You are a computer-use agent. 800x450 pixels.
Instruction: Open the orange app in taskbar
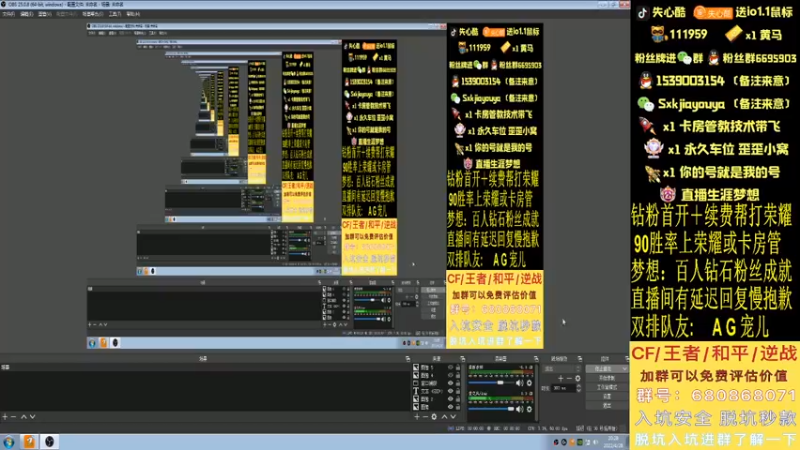(30, 442)
